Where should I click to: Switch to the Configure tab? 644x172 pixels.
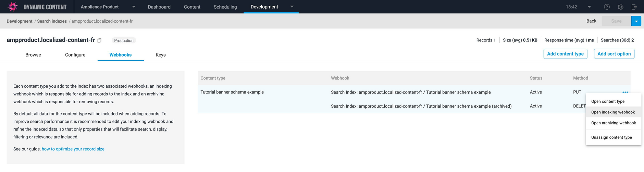[75, 55]
